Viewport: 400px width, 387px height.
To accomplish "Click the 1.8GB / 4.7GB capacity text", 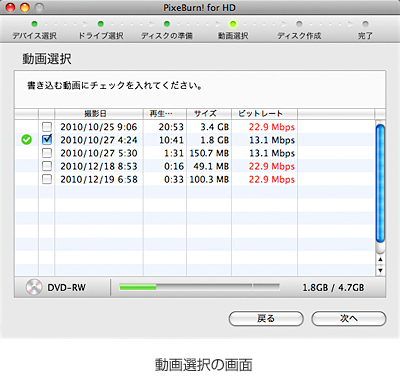I will (333, 287).
